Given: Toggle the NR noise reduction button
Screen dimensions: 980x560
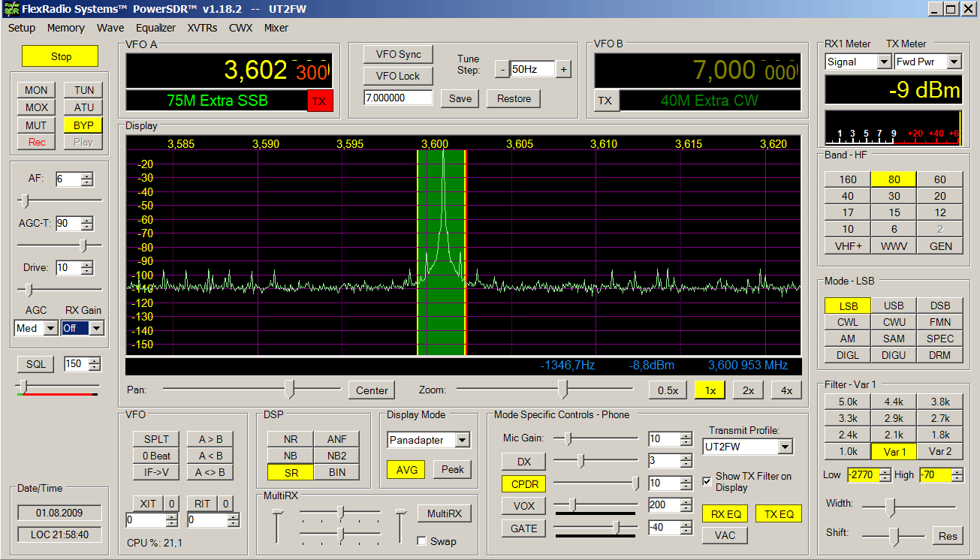Looking at the screenshot, I should pyautogui.click(x=290, y=439).
